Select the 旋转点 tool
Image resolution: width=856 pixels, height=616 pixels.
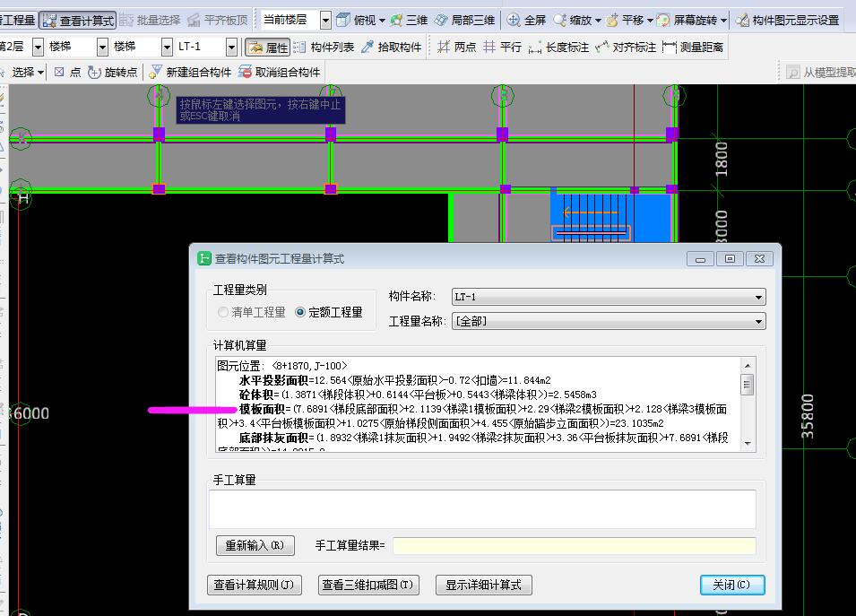pos(112,72)
